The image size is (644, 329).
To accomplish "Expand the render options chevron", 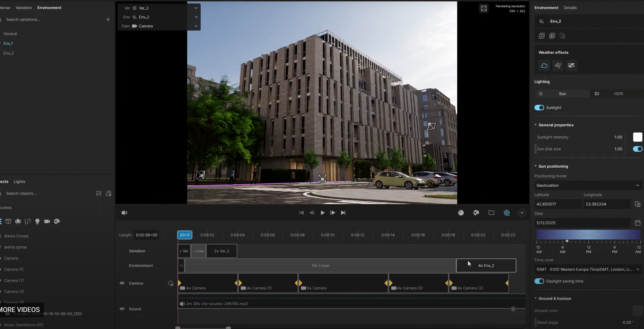I will [522, 213].
